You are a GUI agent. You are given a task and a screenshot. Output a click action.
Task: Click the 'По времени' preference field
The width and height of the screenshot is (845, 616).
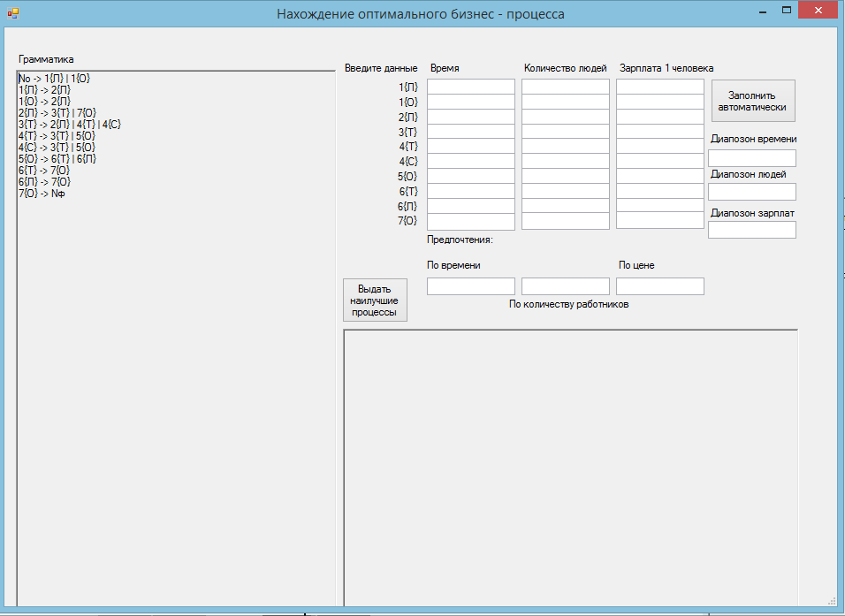click(470, 286)
